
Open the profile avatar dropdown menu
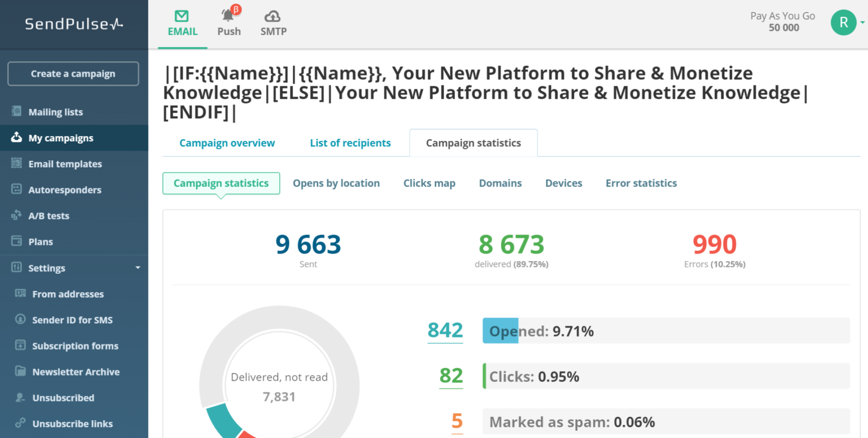(x=844, y=22)
